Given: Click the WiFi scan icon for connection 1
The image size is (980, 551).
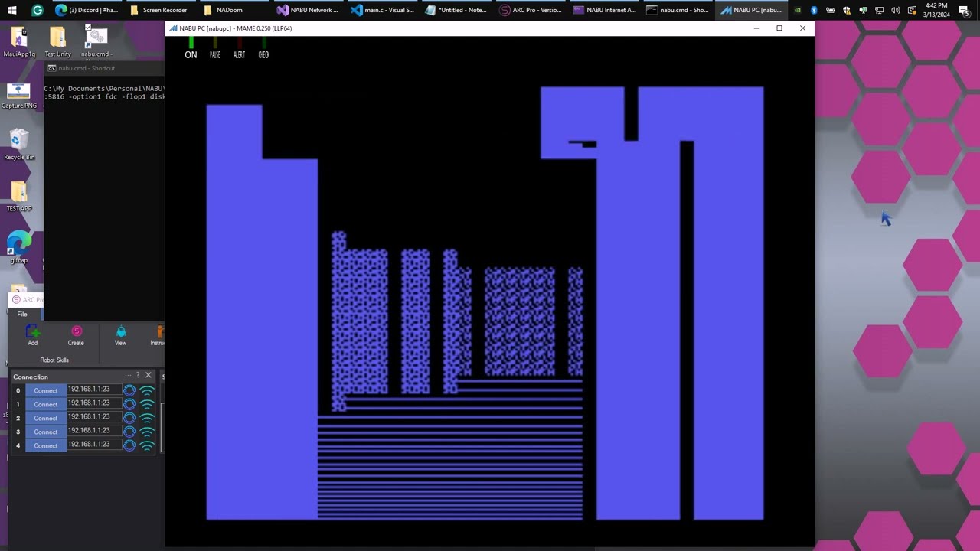Looking at the screenshot, I should coord(147,404).
